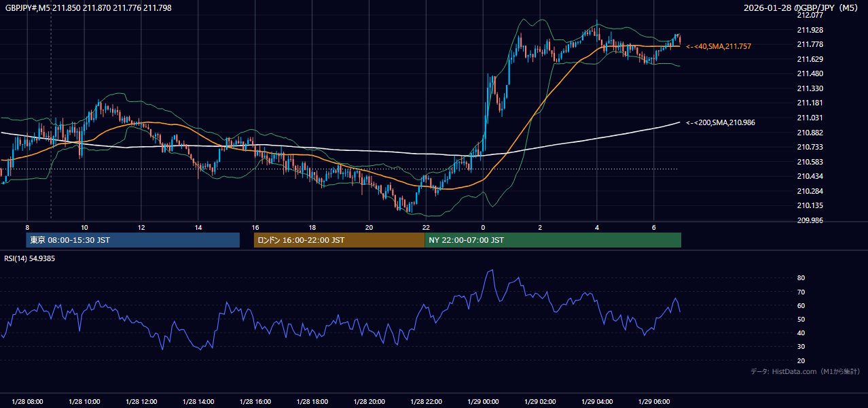Click hour tick 18 under price chart

(x=312, y=227)
